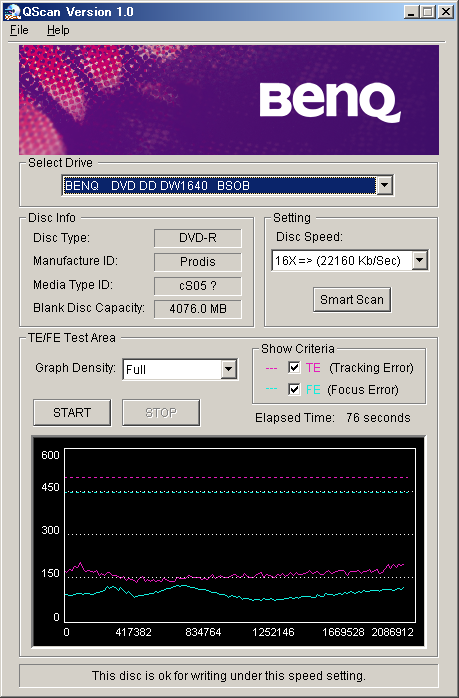The height and width of the screenshot is (698, 459).
Task: Click the magenta TE dashed color legend
Action: [271, 368]
